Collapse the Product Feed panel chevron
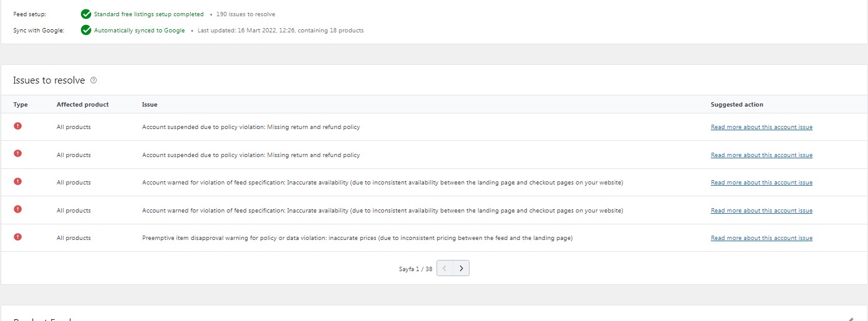Screen dimensions: 868x321 pyautogui.click(x=851, y=319)
